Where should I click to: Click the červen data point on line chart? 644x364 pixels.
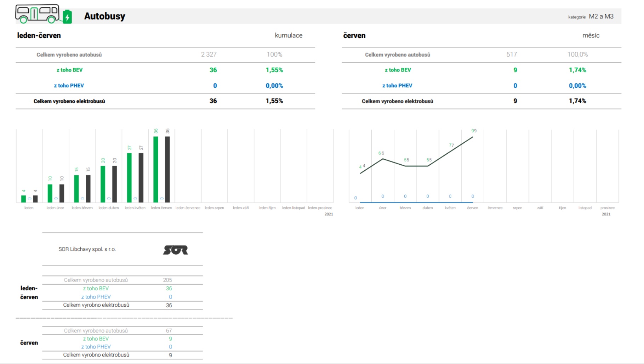[473, 137]
